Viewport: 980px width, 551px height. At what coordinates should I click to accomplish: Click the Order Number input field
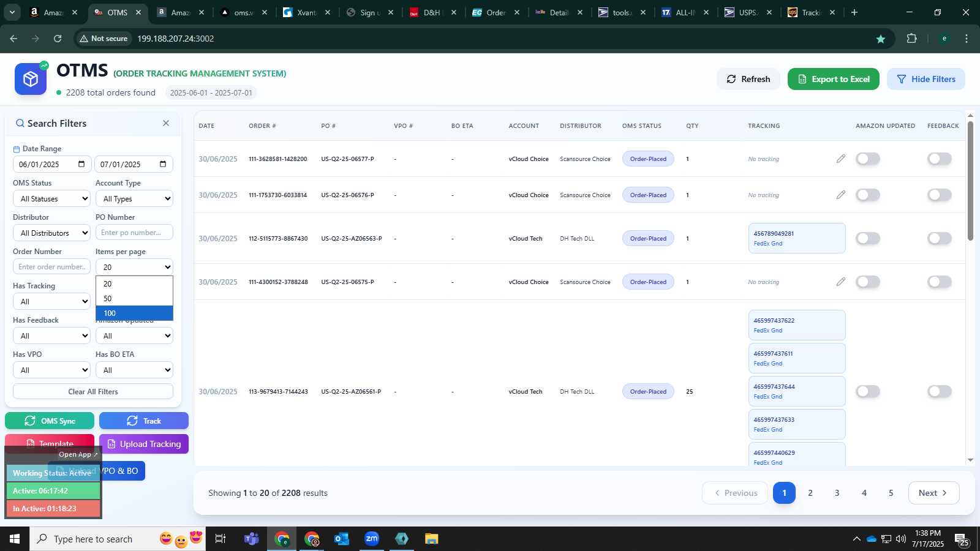(51, 267)
